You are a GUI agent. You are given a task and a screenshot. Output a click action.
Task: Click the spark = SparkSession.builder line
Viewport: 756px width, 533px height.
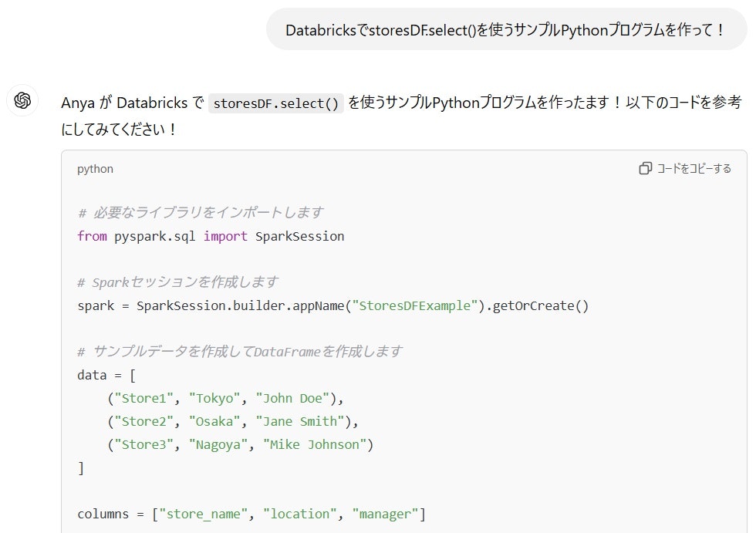(332, 305)
